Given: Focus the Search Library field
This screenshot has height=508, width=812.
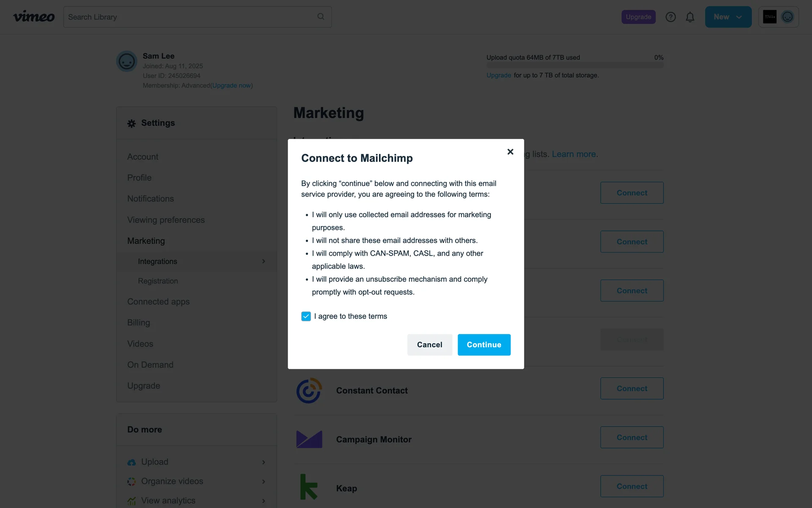Looking at the screenshot, I should [x=190, y=17].
